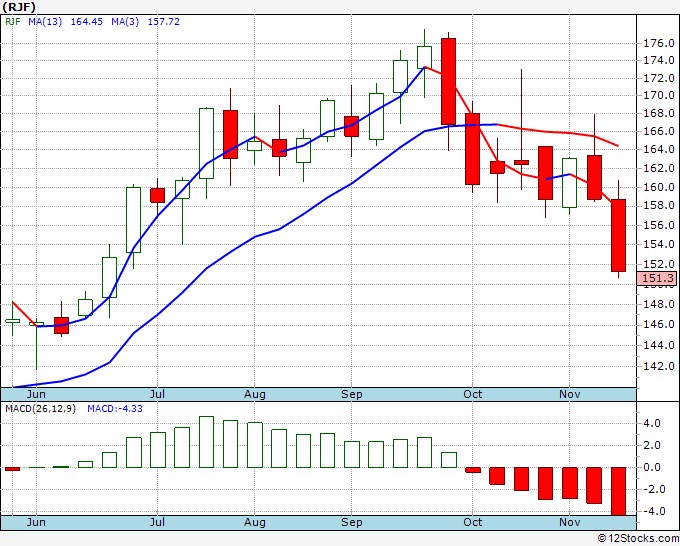
Task: Select Nov on the MACD panel date axis
Action: coord(569,522)
